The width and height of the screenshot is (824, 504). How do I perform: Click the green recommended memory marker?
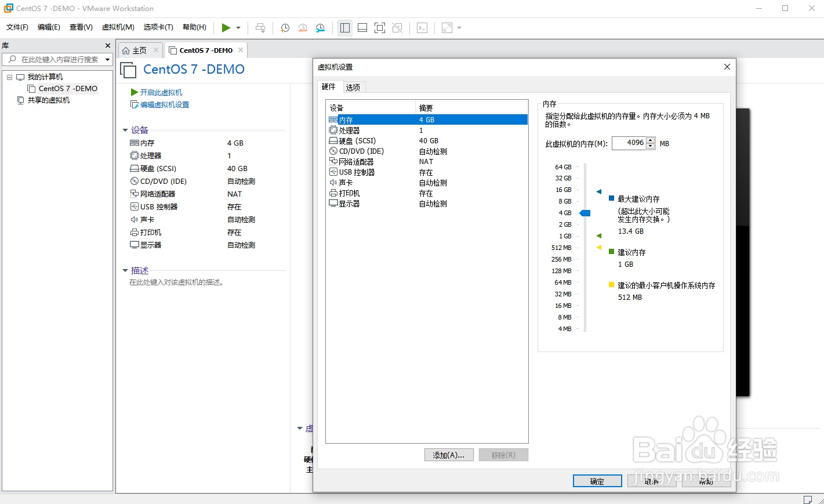(x=599, y=235)
